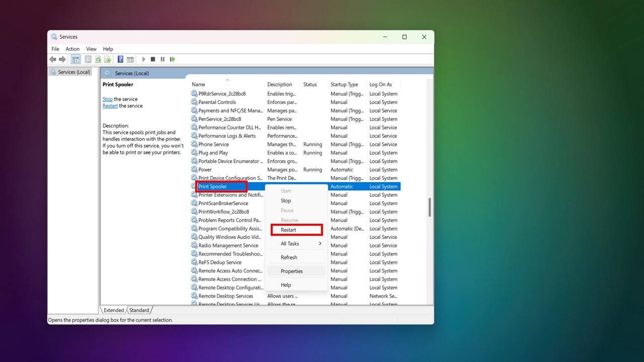Click the Pause Service toolbar icon
644x362 pixels.
coord(163,59)
